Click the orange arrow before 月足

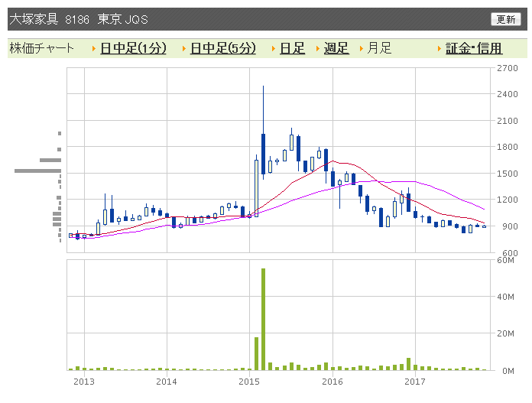[x=362, y=48]
